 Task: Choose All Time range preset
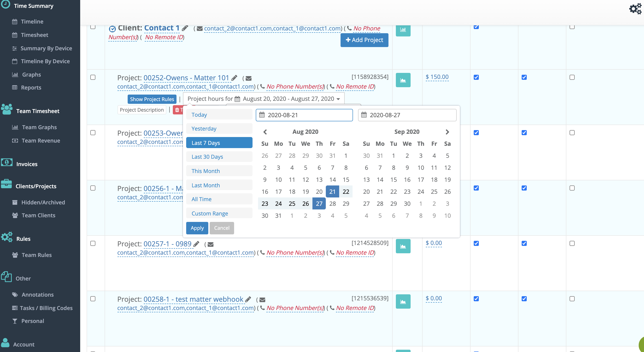(x=219, y=199)
